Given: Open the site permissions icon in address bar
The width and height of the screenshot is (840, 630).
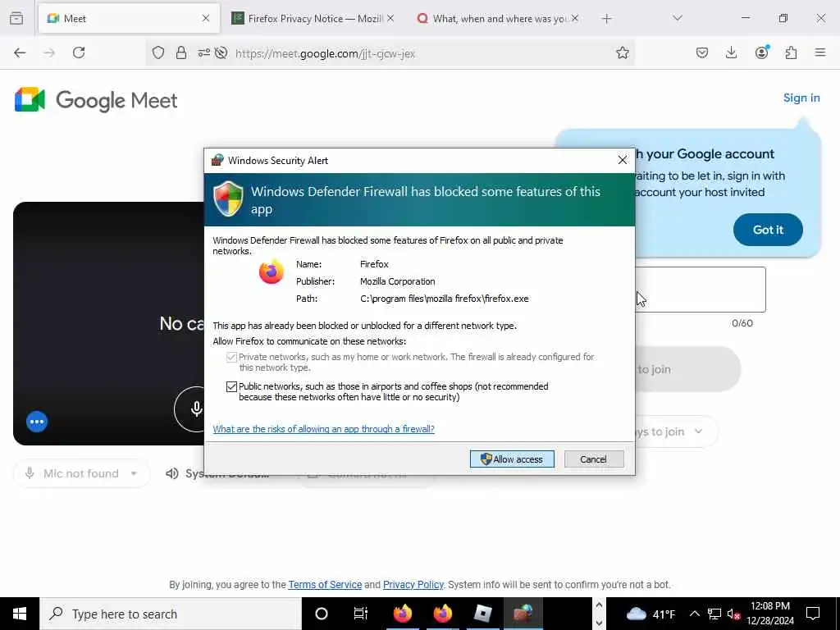Looking at the screenshot, I should coord(203,52).
